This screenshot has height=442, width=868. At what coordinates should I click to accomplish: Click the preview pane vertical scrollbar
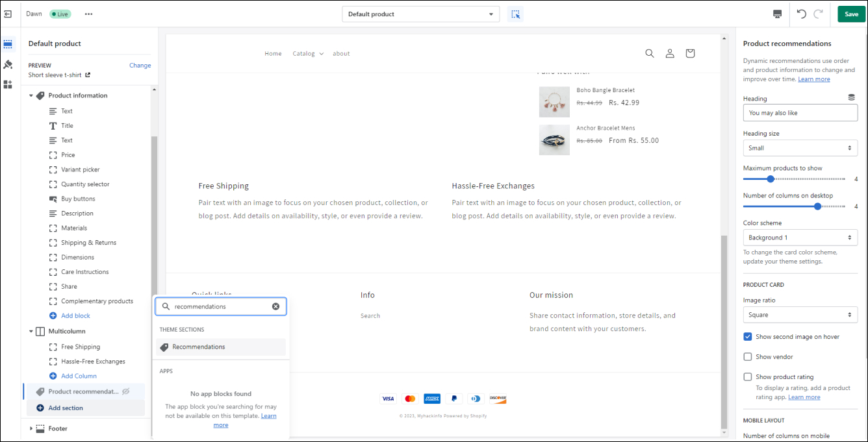tap(724, 331)
